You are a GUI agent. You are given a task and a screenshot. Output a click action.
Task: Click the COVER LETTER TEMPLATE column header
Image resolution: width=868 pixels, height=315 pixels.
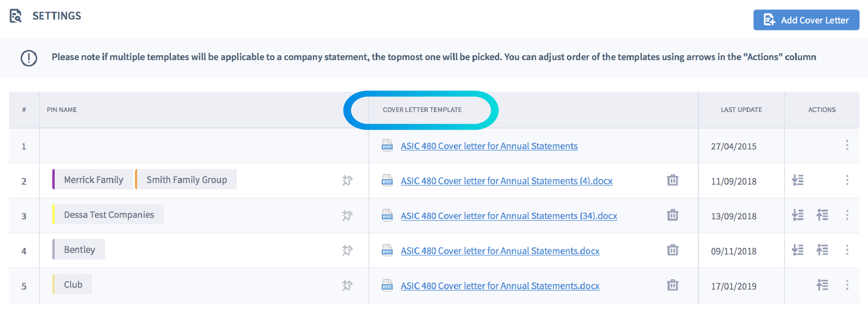click(422, 110)
